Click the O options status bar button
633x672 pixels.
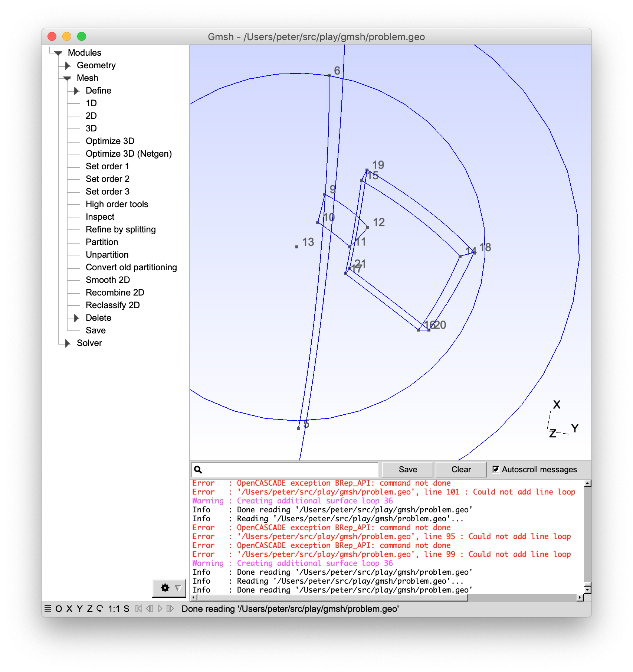tap(59, 609)
